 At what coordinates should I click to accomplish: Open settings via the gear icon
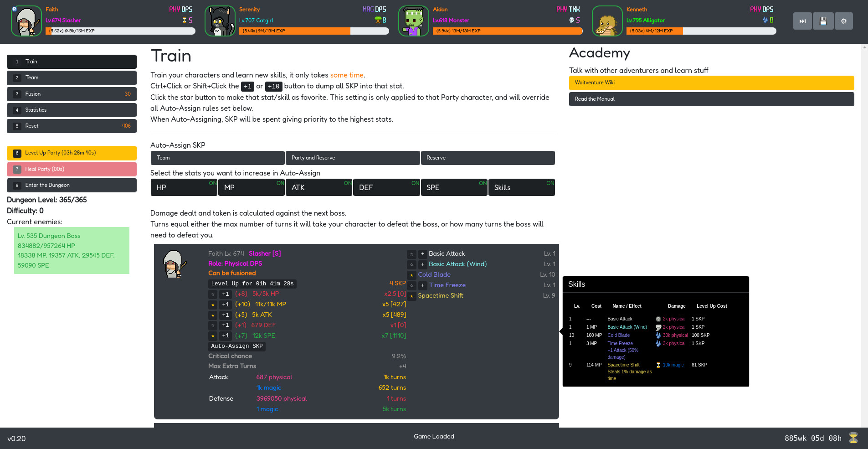click(844, 21)
